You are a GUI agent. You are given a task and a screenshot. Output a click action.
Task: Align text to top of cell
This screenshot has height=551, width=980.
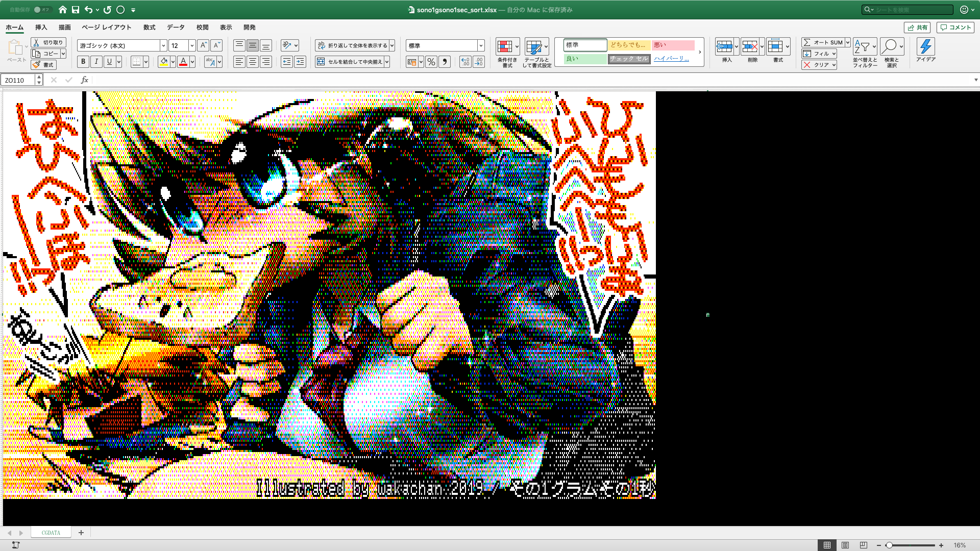pyautogui.click(x=239, y=45)
